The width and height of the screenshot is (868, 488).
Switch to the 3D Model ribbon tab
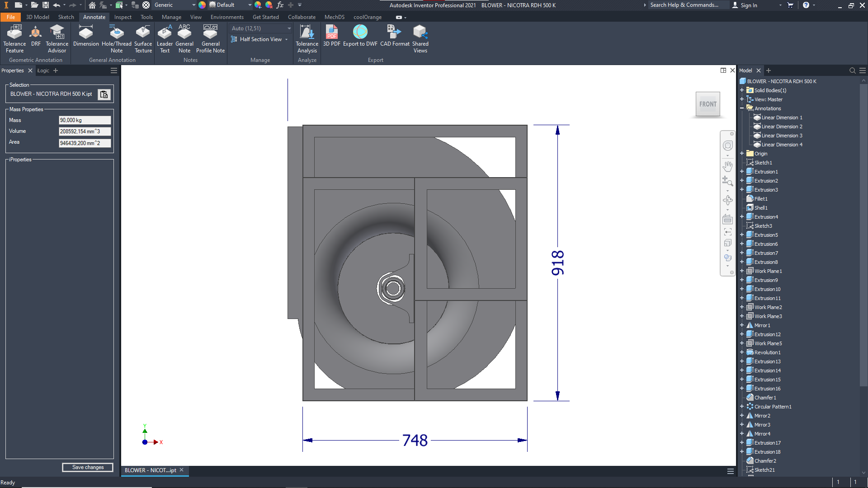(x=38, y=17)
